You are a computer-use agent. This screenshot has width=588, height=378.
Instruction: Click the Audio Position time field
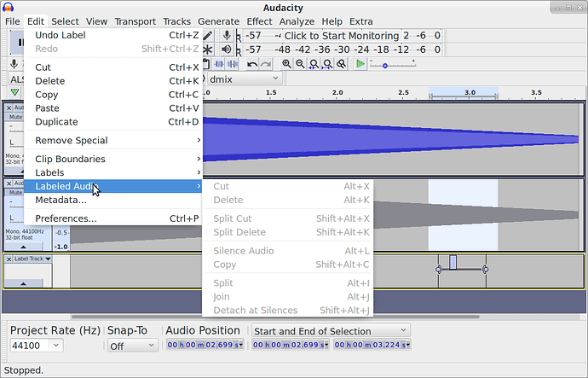tap(205, 345)
